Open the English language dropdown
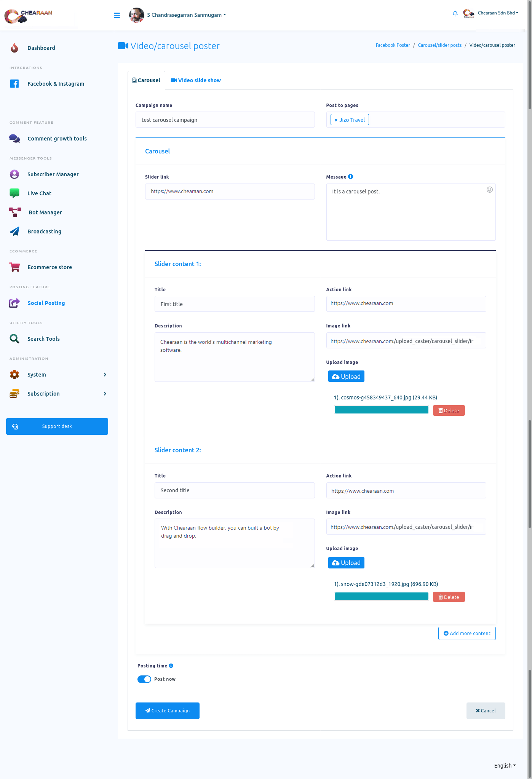 505,766
